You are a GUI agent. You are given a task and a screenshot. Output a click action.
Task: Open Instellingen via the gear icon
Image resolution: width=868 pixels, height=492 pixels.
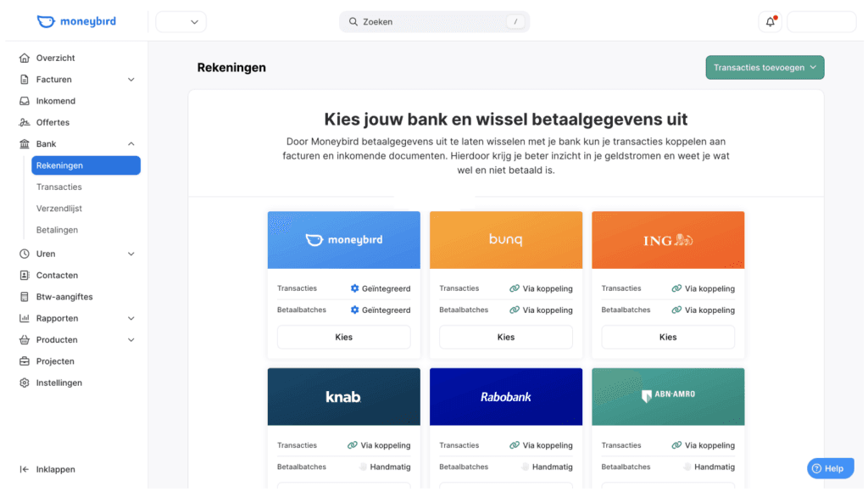(x=24, y=383)
